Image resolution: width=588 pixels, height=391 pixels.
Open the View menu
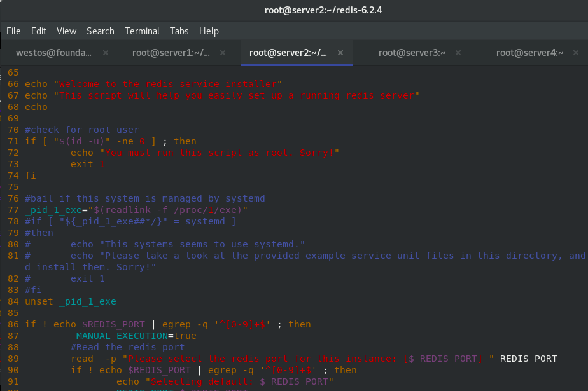coord(66,31)
